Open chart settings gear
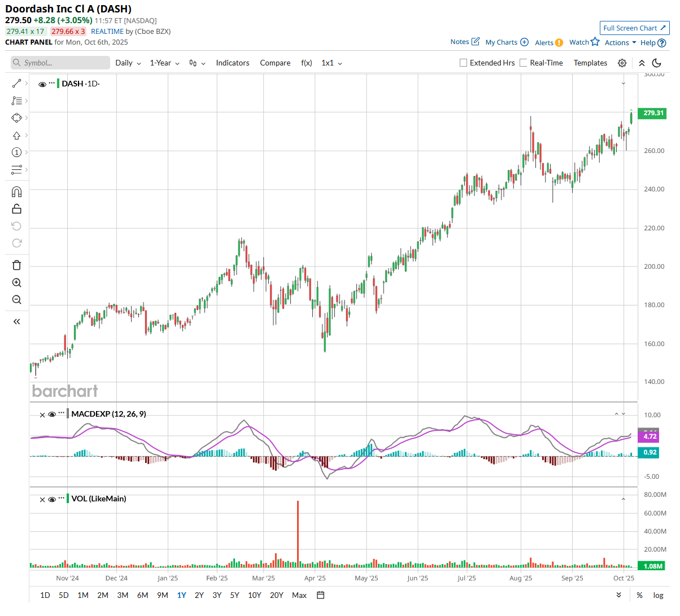 (622, 63)
